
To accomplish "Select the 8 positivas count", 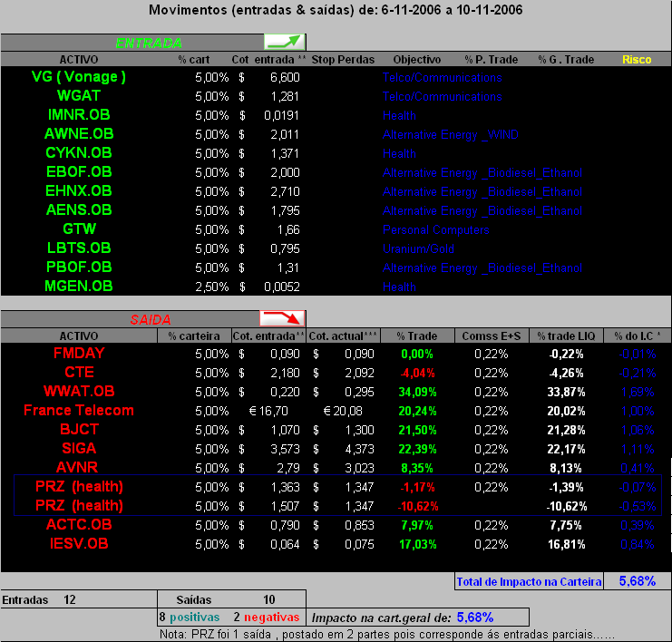I will 190,618.
